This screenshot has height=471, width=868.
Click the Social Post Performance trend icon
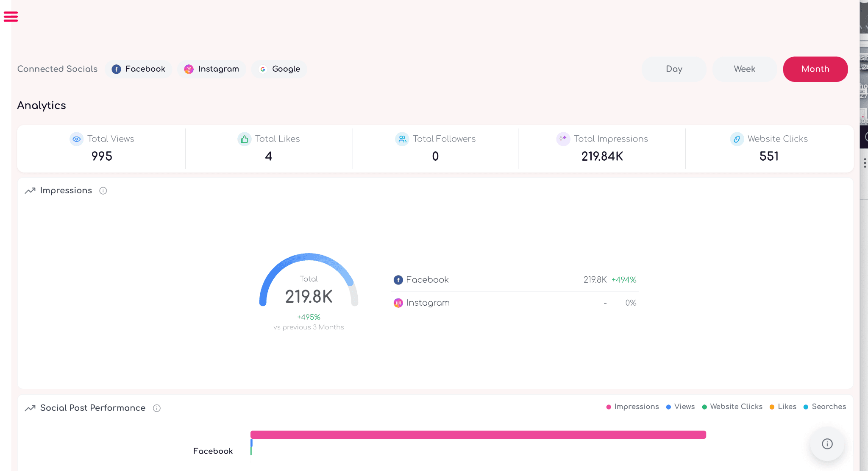click(30, 408)
